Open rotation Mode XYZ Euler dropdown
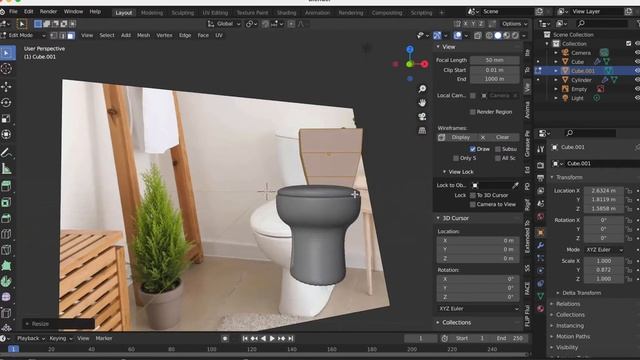640x360 pixels. (604, 250)
